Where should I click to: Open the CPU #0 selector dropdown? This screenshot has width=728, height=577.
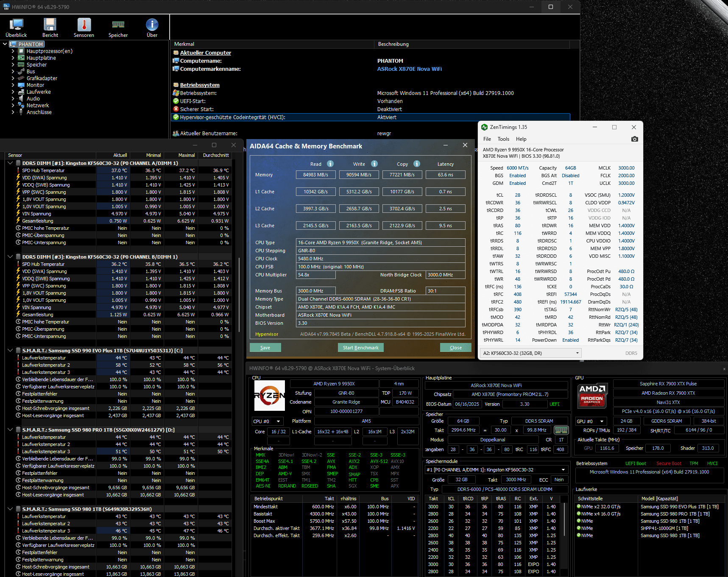point(268,421)
